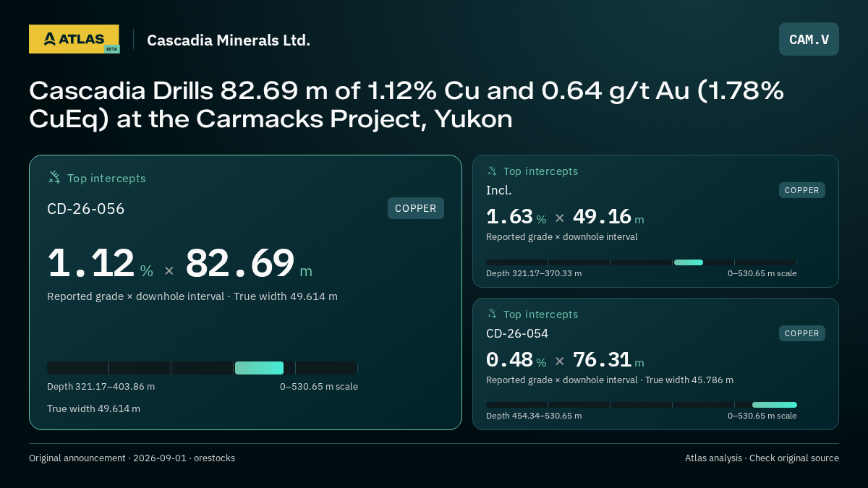Click the highlighted segment of the CD-26-054 depth bar
This screenshot has height=488, width=868.
[x=775, y=405]
